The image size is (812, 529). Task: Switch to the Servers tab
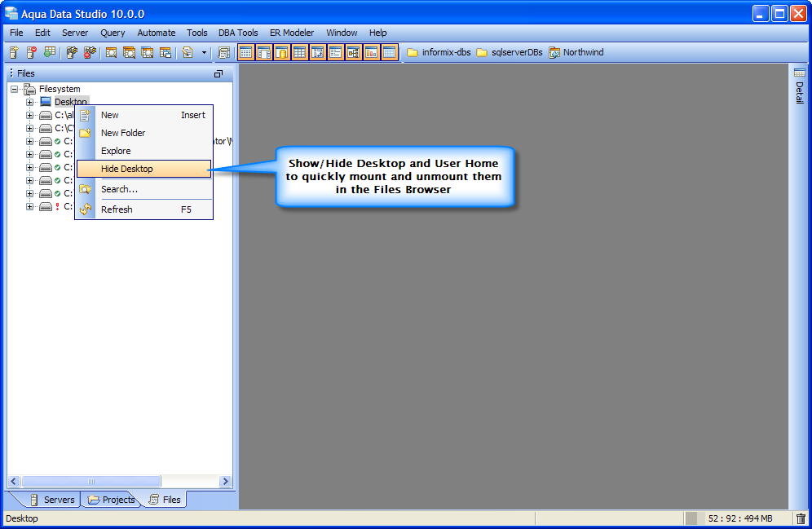point(53,500)
